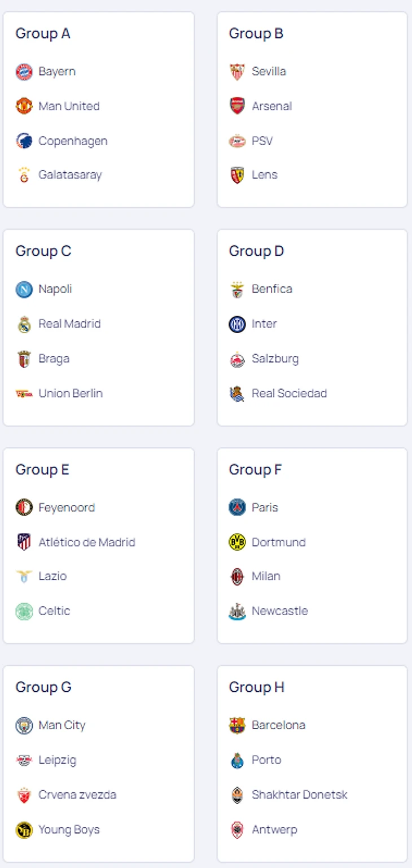Click the Group H card heading
Screen dimensions: 412x868
[x=257, y=687]
